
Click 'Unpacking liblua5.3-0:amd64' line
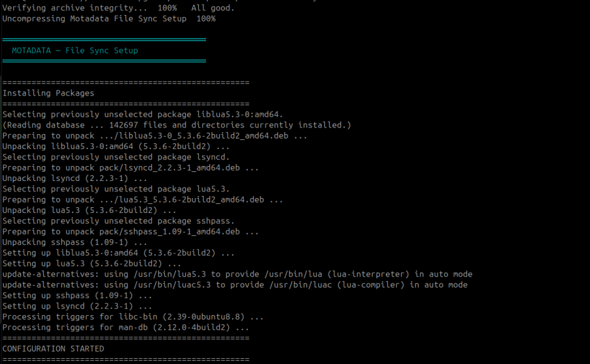click(116, 146)
